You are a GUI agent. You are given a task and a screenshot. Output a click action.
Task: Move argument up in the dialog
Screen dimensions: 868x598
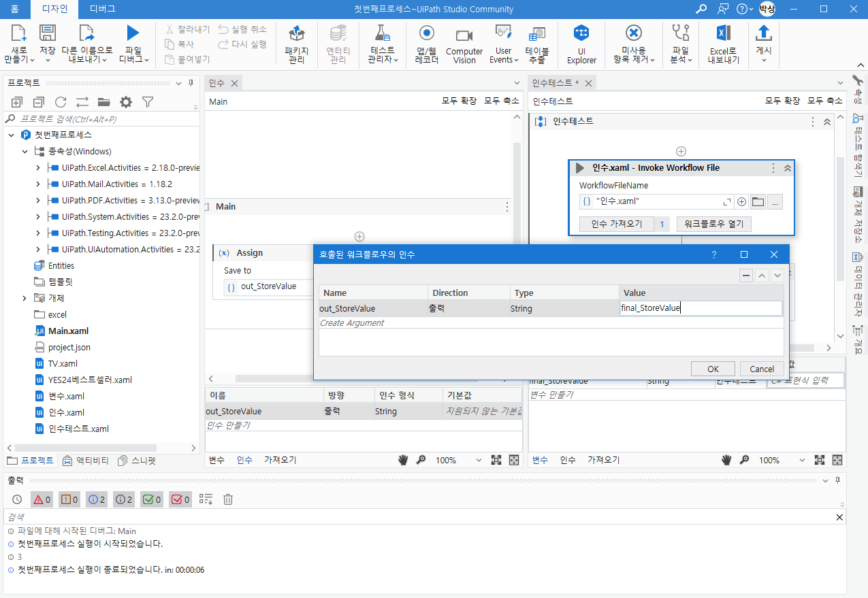pyautogui.click(x=762, y=276)
